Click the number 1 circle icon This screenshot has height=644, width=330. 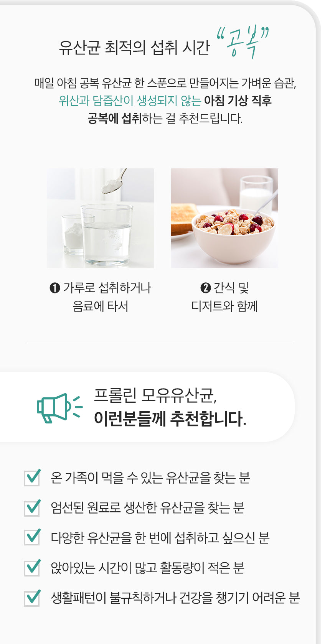[x=55, y=288]
